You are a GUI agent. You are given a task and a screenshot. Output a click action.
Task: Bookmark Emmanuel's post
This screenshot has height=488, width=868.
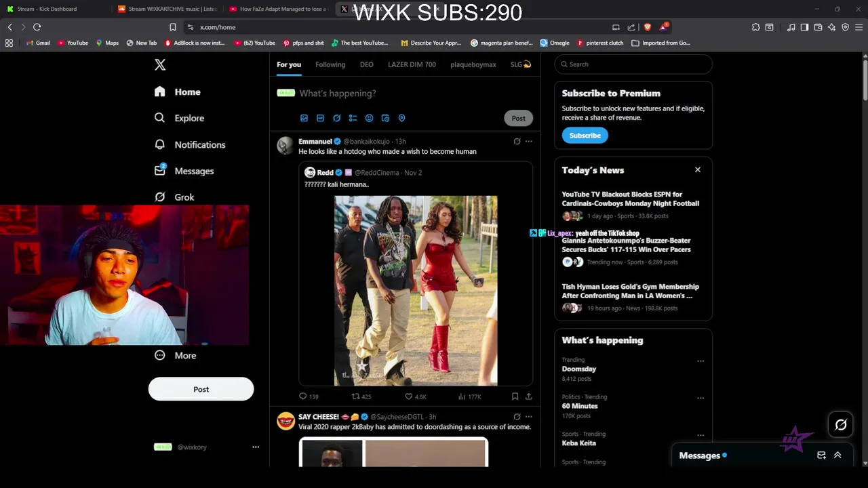[x=515, y=396]
